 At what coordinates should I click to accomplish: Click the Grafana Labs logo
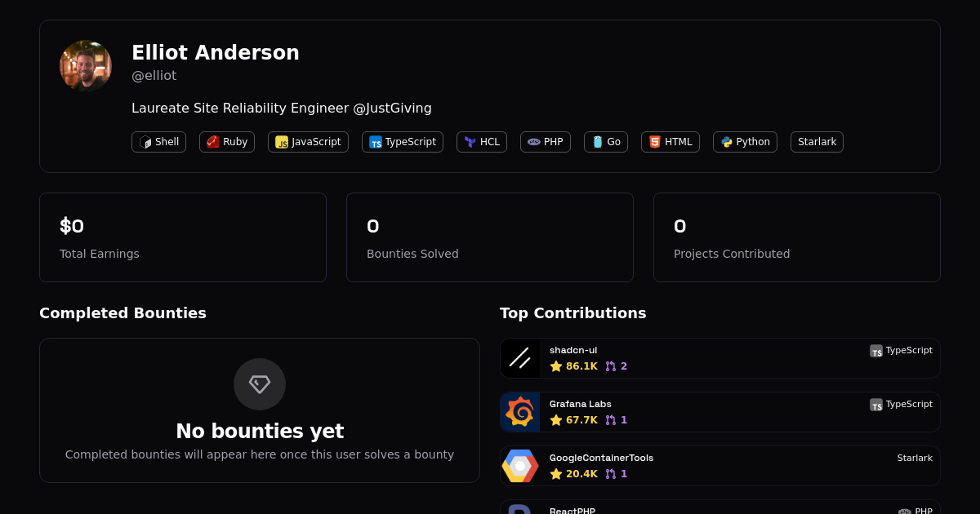(x=520, y=412)
